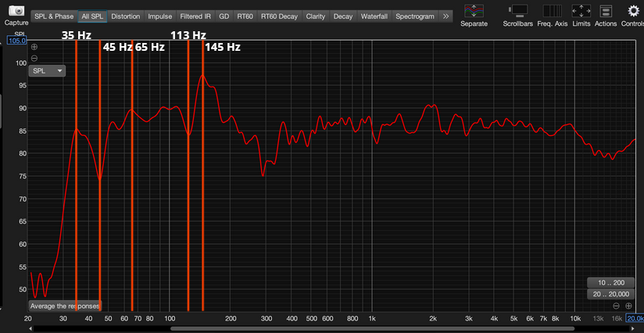Zoom in vertical axis with plus icon

coord(34,47)
